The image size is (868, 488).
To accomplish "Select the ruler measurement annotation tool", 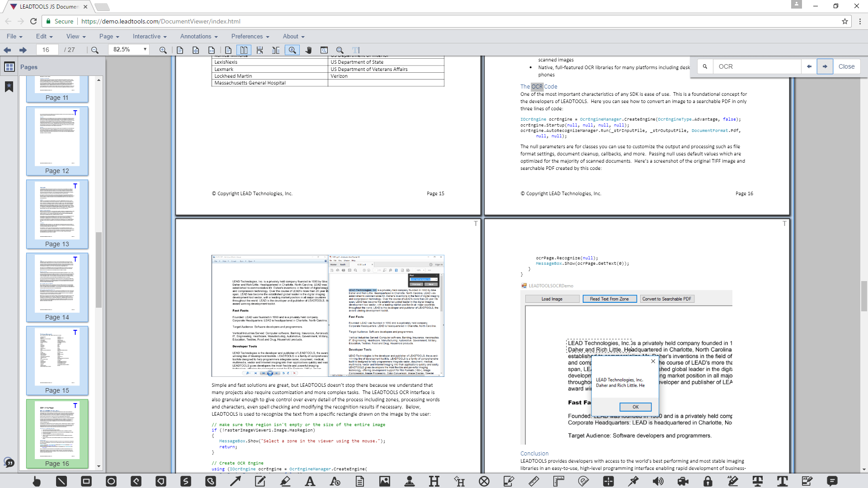I will click(x=534, y=481).
